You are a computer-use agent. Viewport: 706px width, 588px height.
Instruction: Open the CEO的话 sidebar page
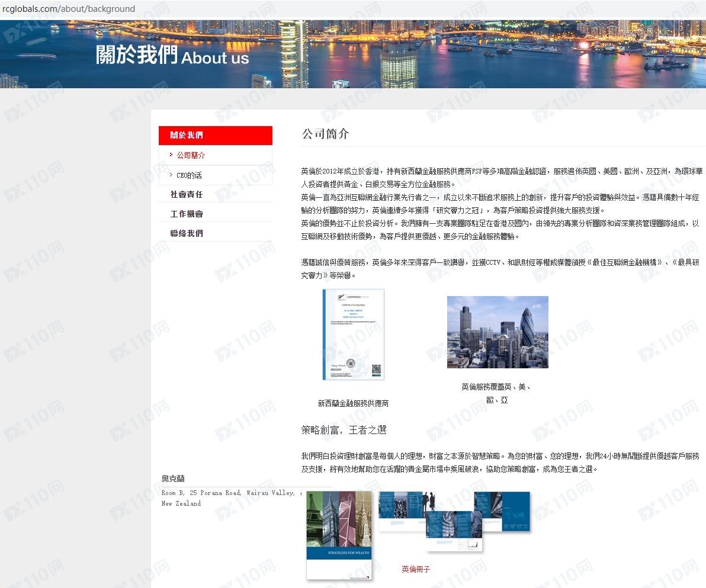(189, 175)
